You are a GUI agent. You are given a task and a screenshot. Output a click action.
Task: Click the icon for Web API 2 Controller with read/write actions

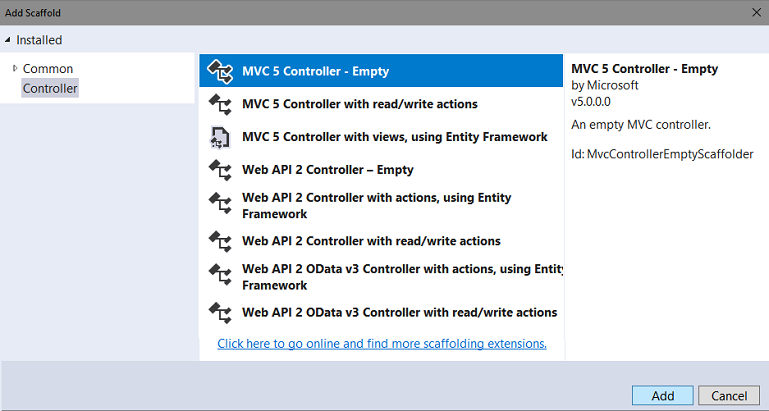(x=220, y=241)
